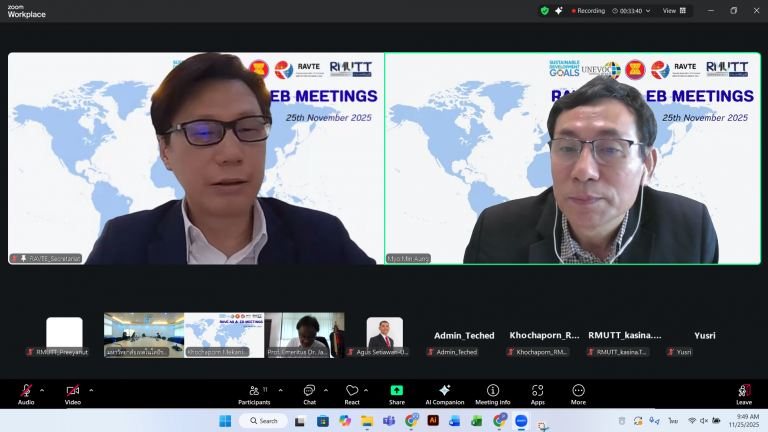This screenshot has width=768, height=432.
Task: Expand the React options chevron
Action: tap(369, 390)
